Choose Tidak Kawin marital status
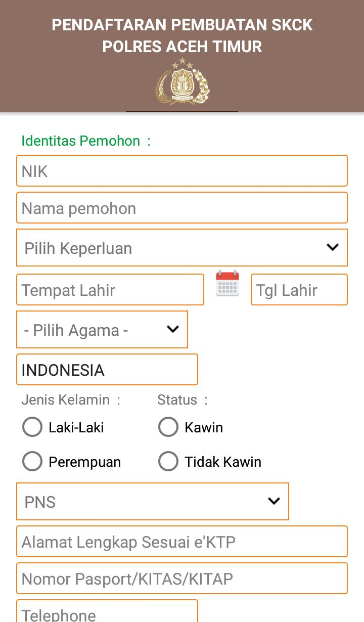The height and width of the screenshot is (622, 364). [168, 461]
